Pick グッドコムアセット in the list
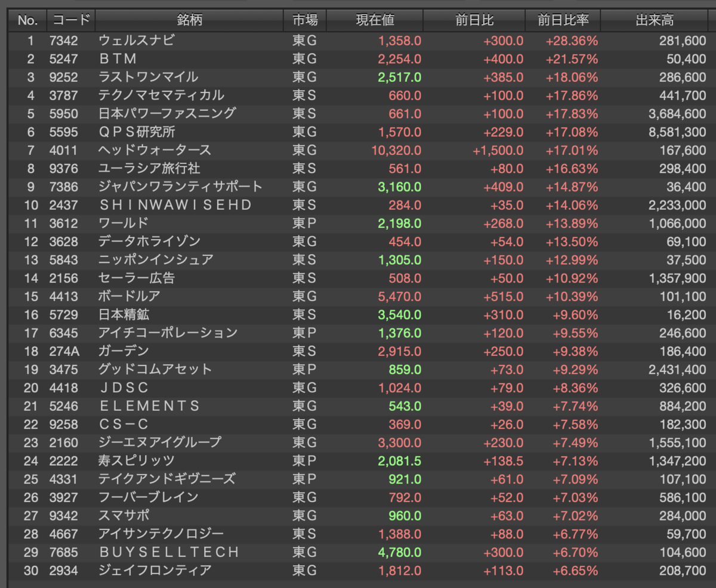Image resolution: width=716 pixels, height=588 pixels. [155, 369]
